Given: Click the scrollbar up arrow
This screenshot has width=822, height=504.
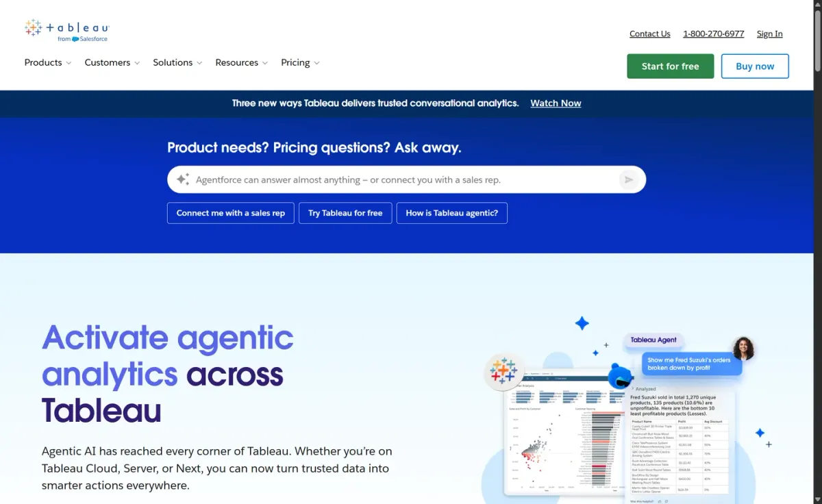Looking at the screenshot, I should (817, 5).
